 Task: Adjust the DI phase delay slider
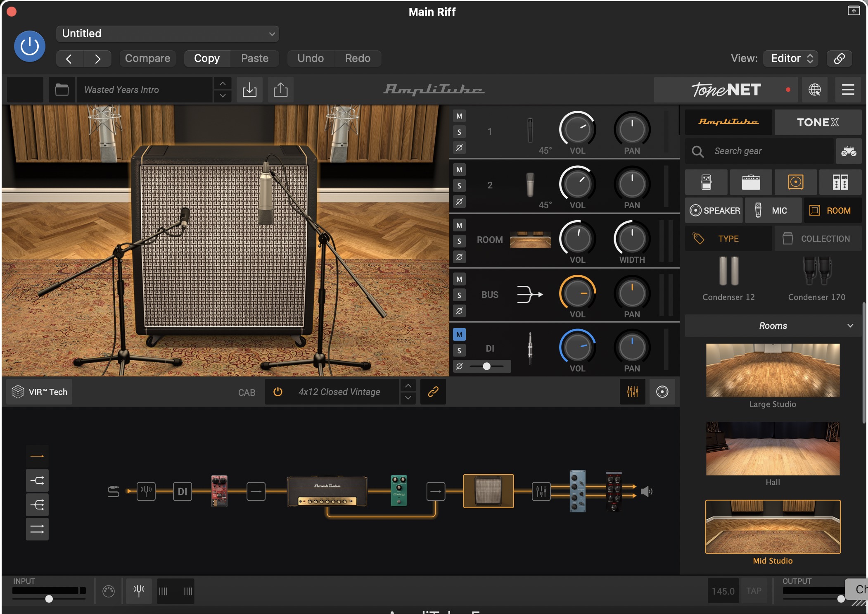point(487,366)
